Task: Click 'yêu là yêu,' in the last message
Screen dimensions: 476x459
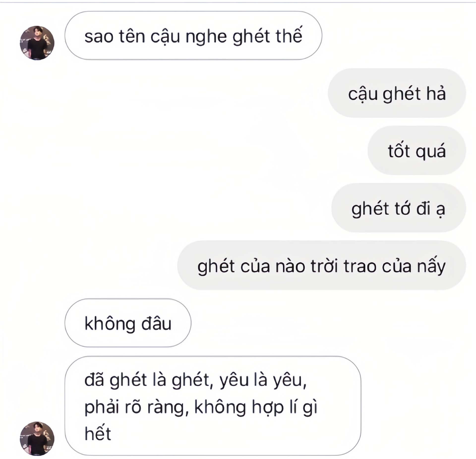Action: (x=263, y=380)
